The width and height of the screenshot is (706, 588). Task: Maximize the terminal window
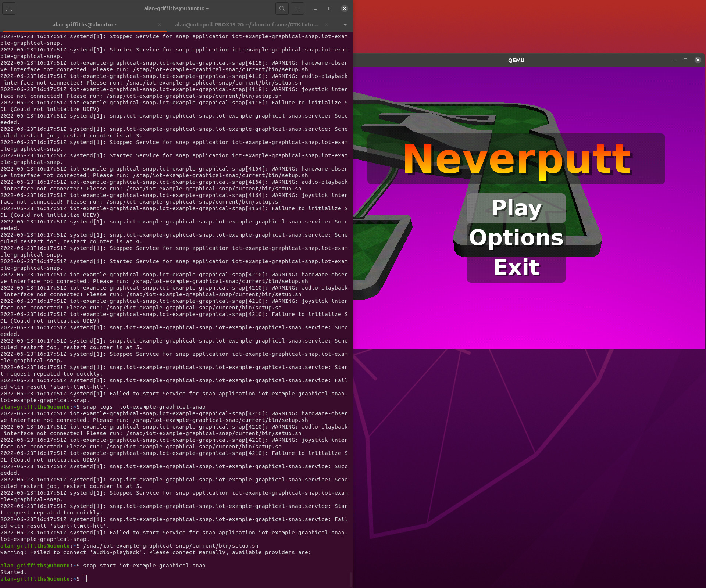click(330, 8)
